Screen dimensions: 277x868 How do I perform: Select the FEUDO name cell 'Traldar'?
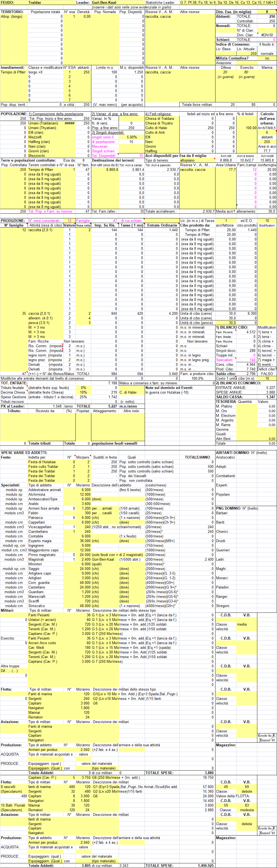35,2
